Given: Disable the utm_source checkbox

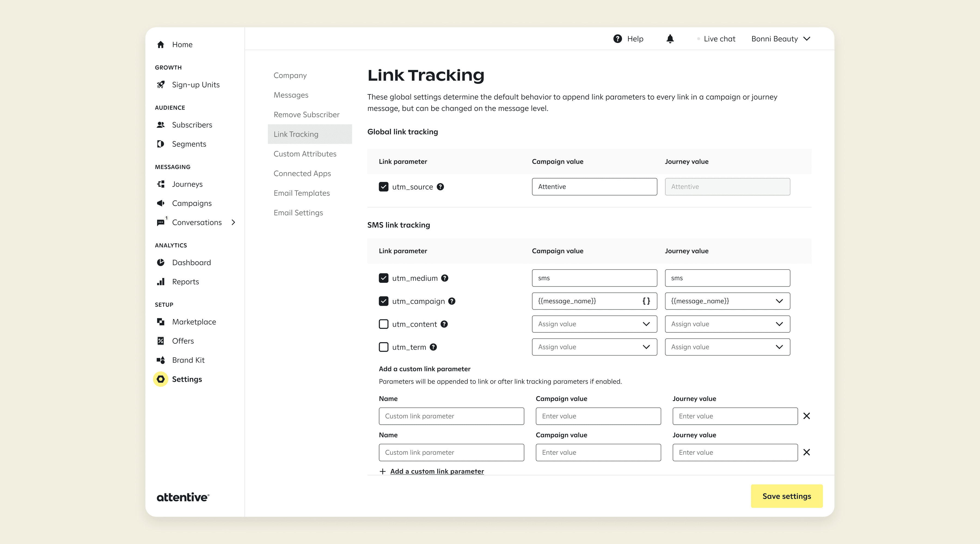Looking at the screenshot, I should click(x=384, y=187).
